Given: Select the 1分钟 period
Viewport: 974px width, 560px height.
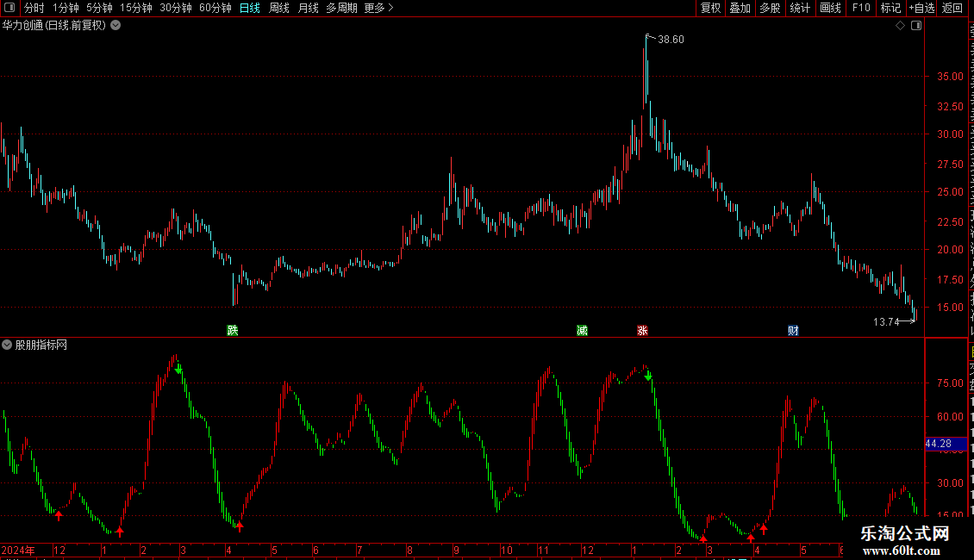Looking at the screenshot, I should (x=66, y=8).
